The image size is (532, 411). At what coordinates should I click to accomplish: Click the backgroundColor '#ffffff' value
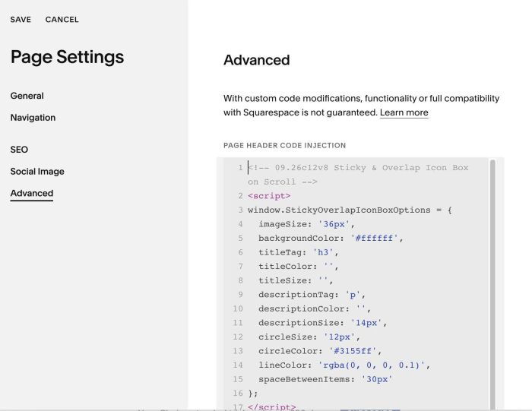(x=374, y=239)
